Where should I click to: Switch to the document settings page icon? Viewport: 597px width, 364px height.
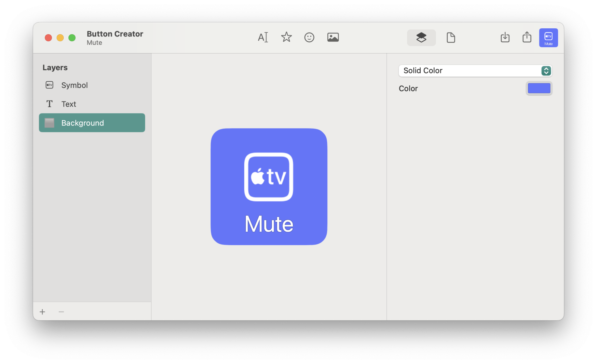pos(451,38)
